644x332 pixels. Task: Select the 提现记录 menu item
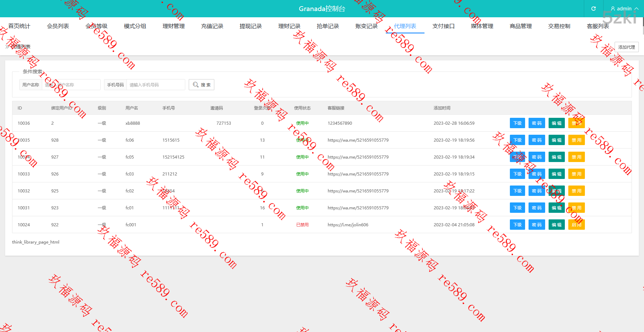tap(251, 26)
